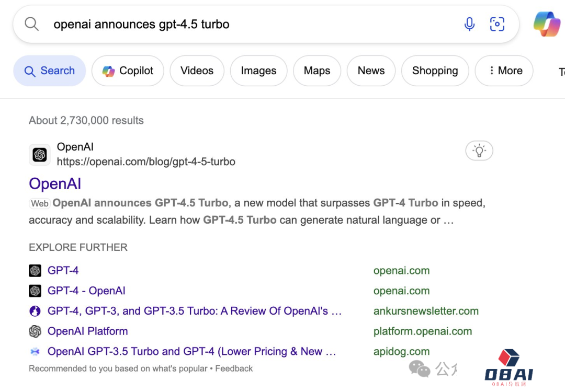Click the WeChat icon near the bottom
This screenshot has width=565, height=392.
coord(420,370)
